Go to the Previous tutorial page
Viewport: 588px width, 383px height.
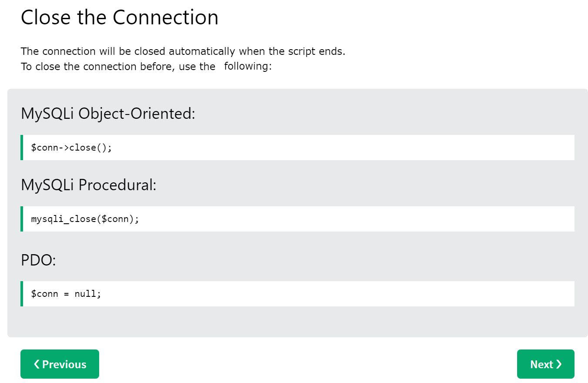tap(60, 364)
